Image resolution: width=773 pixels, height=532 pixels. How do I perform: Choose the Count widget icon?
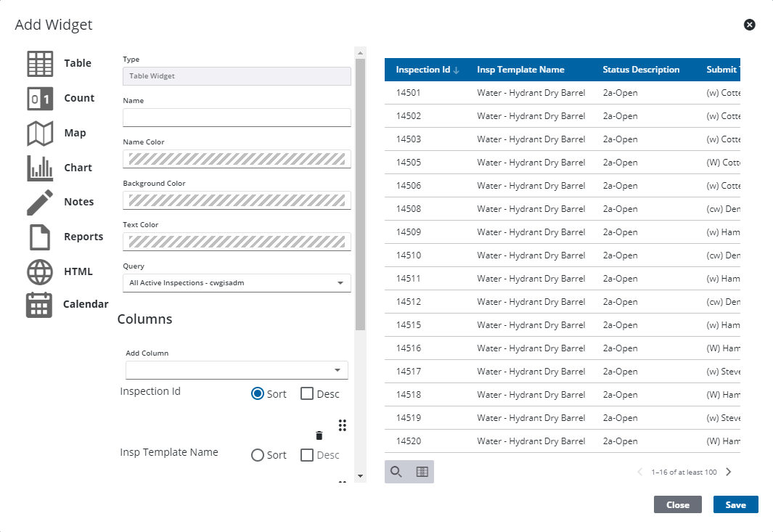[40, 99]
